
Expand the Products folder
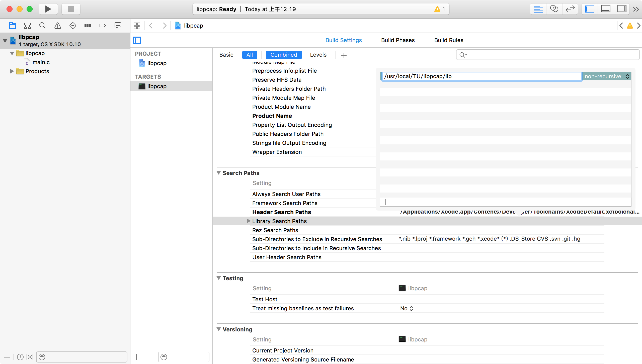click(12, 71)
